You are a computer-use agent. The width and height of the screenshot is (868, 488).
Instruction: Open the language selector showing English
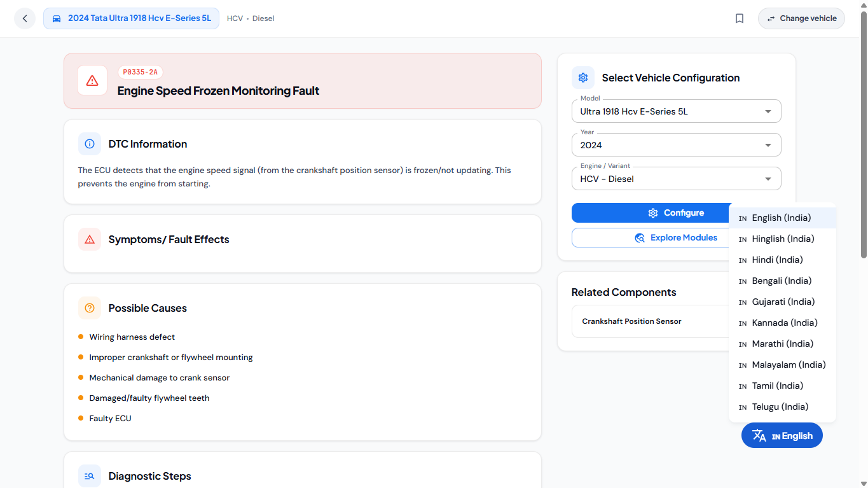pyautogui.click(x=782, y=436)
